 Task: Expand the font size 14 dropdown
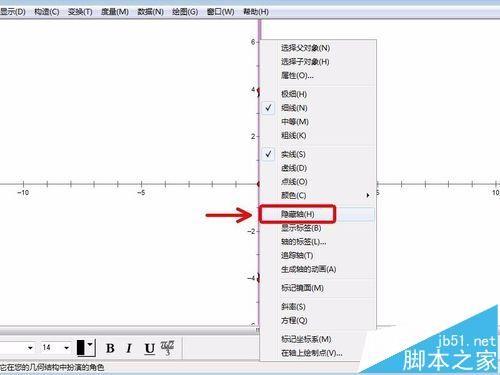67,348
